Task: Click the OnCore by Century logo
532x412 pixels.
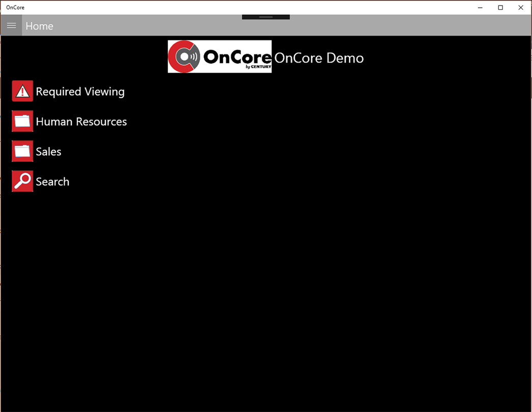Action: [219, 56]
